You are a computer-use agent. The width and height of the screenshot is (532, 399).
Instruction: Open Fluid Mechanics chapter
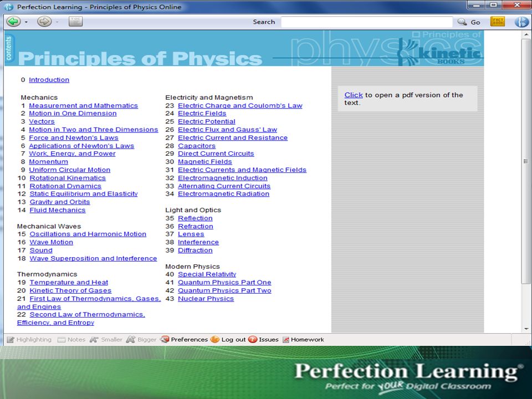click(57, 210)
